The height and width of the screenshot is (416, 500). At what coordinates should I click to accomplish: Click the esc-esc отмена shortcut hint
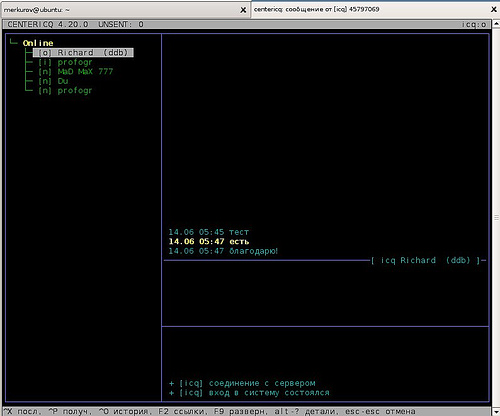(x=380, y=411)
